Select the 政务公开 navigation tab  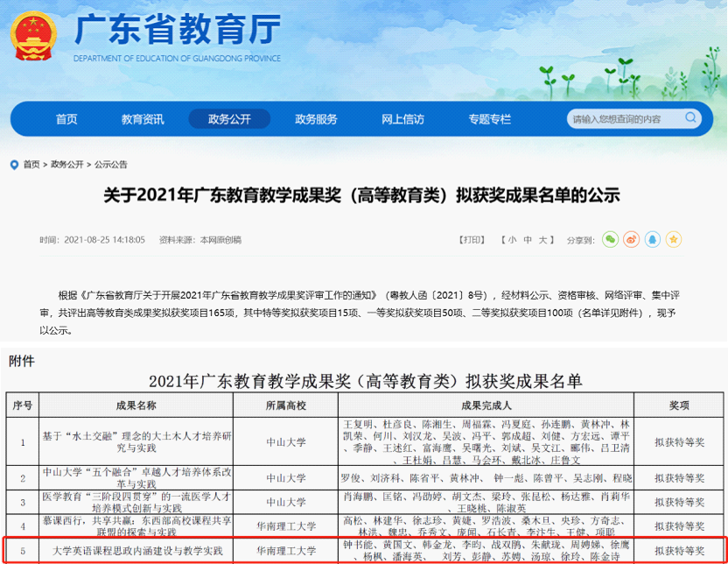tap(229, 119)
